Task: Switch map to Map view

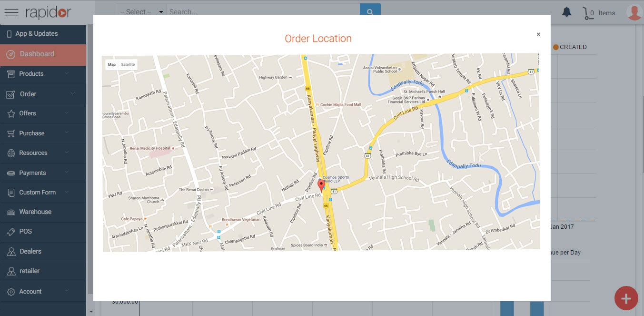Action: [x=112, y=65]
